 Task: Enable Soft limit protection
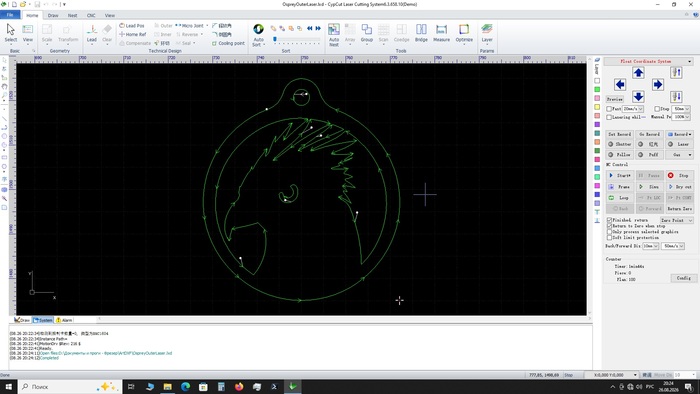pos(609,238)
